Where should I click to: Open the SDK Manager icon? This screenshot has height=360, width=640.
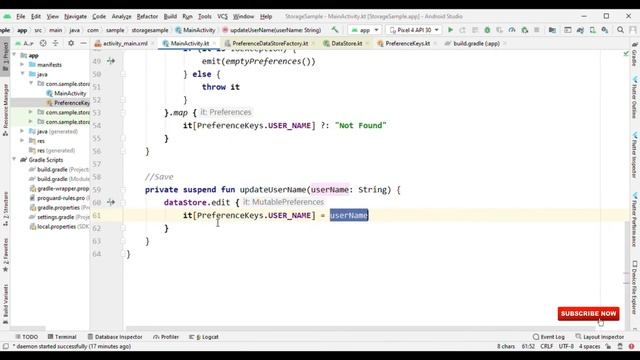coord(605,30)
